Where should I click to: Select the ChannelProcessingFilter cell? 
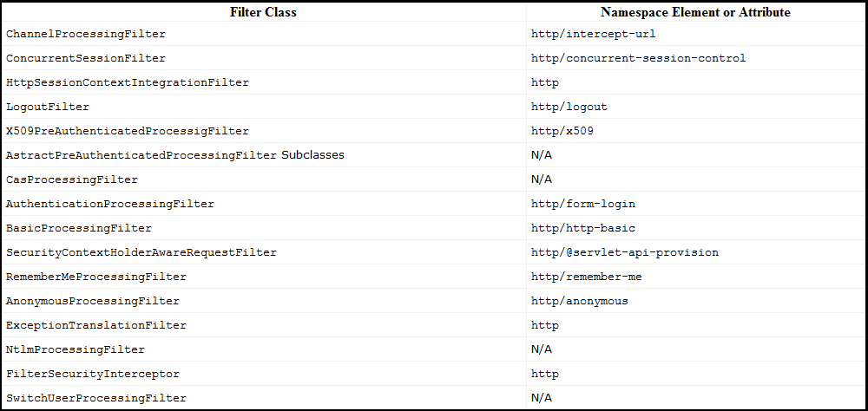point(86,34)
